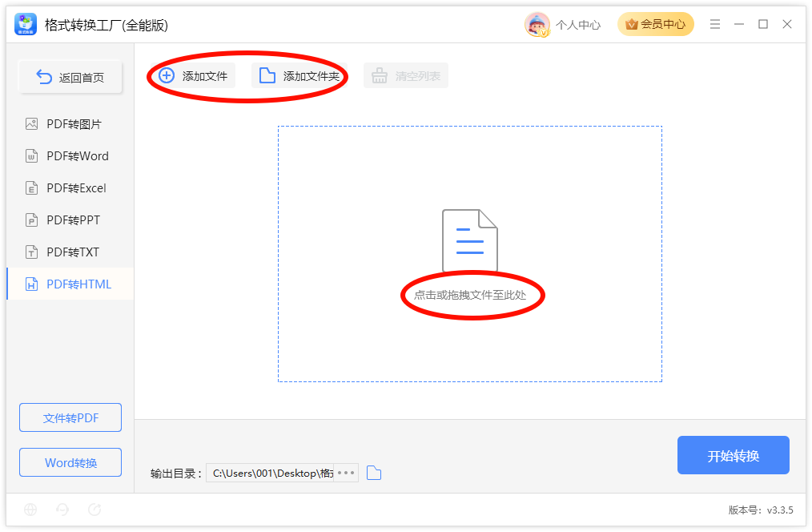Maximize the window
Screen dimensions: 812x532
pyautogui.click(x=763, y=24)
